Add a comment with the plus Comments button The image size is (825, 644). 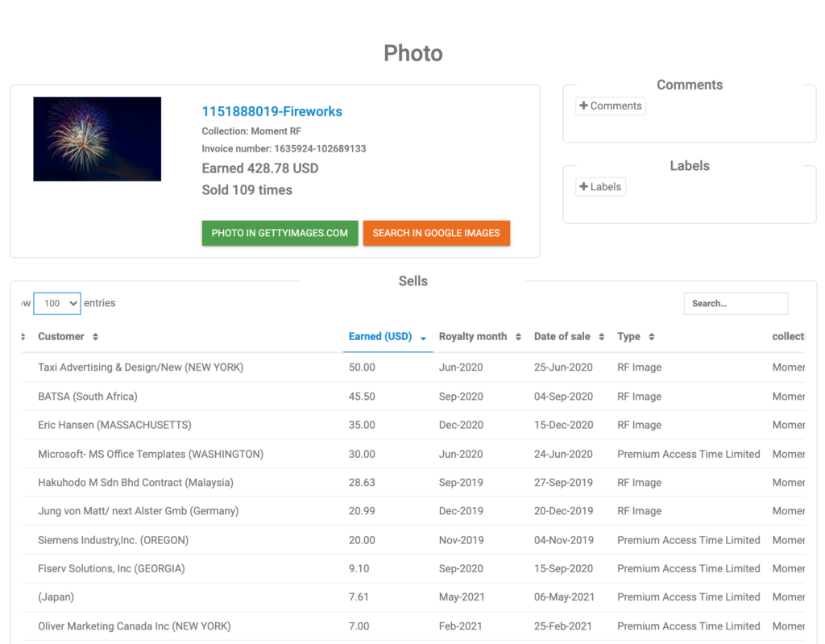tap(611, 106)
